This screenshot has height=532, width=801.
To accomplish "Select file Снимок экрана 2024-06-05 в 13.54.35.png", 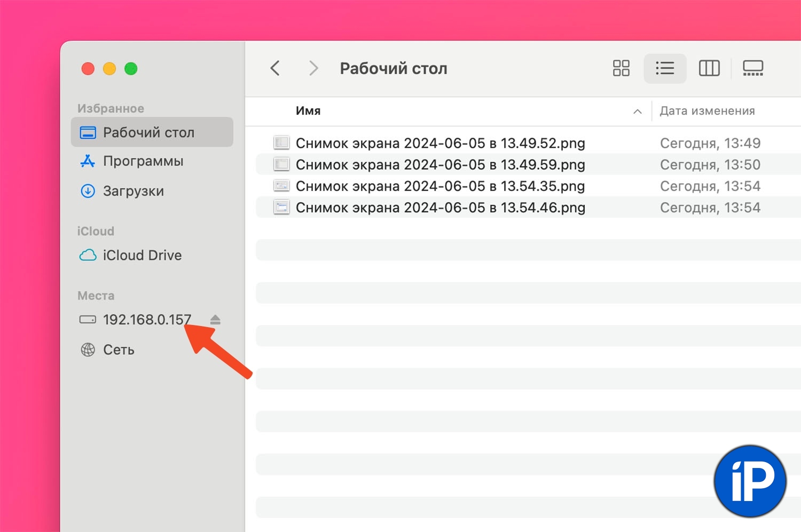I will tap(441, 186).
